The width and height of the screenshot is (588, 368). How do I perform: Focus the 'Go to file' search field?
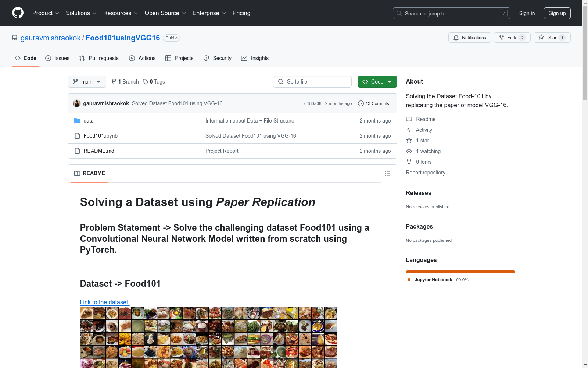[x=312, y=82]
